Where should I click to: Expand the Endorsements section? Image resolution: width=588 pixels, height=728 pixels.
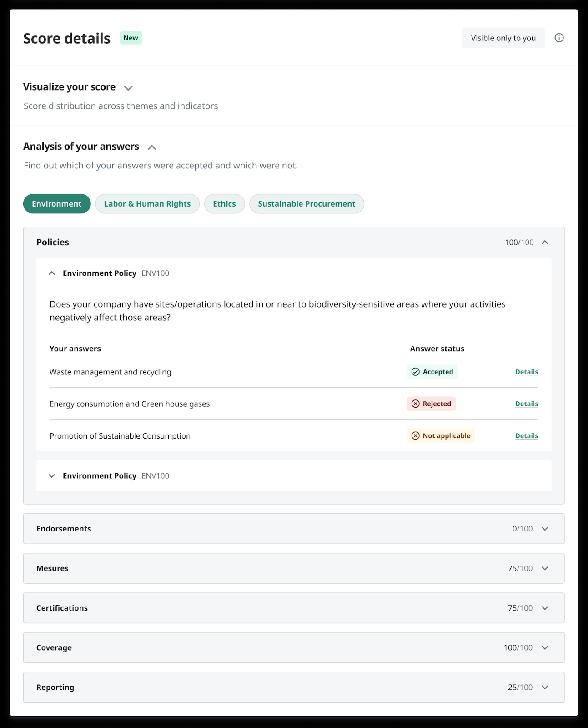544,529
